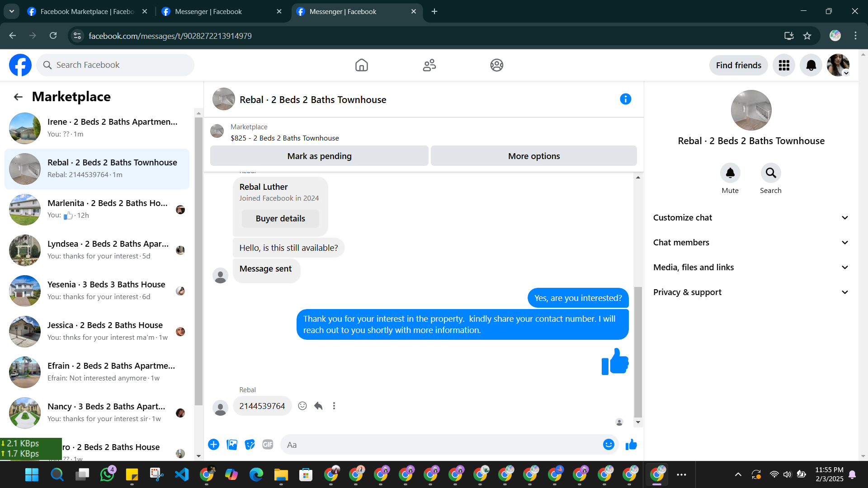Open the Windows taskbar search icon
Screen dimensions: 868x488
tap(57, 474)
